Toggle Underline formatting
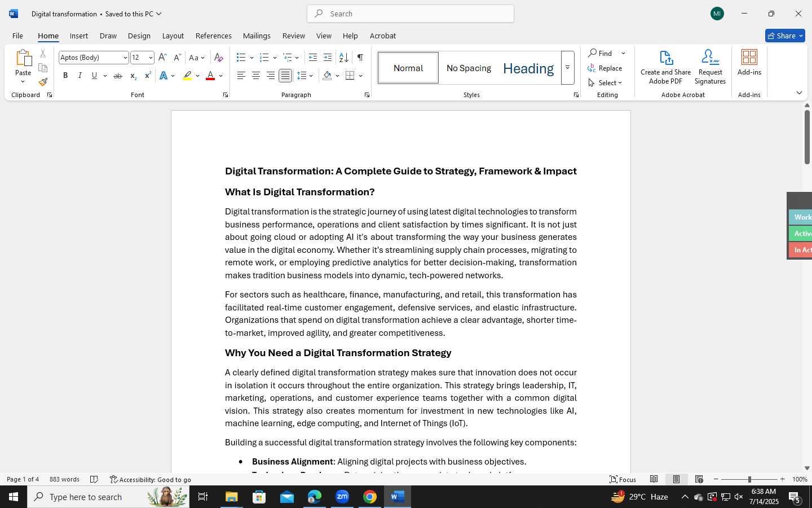The image size is (812, 508). coord(94,76)
